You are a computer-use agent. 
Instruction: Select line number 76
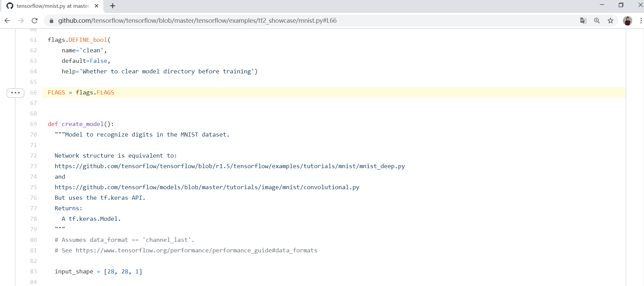33,198
